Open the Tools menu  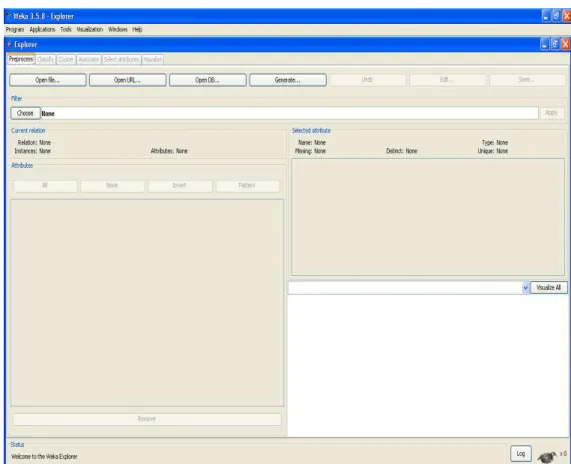[66, 30]
